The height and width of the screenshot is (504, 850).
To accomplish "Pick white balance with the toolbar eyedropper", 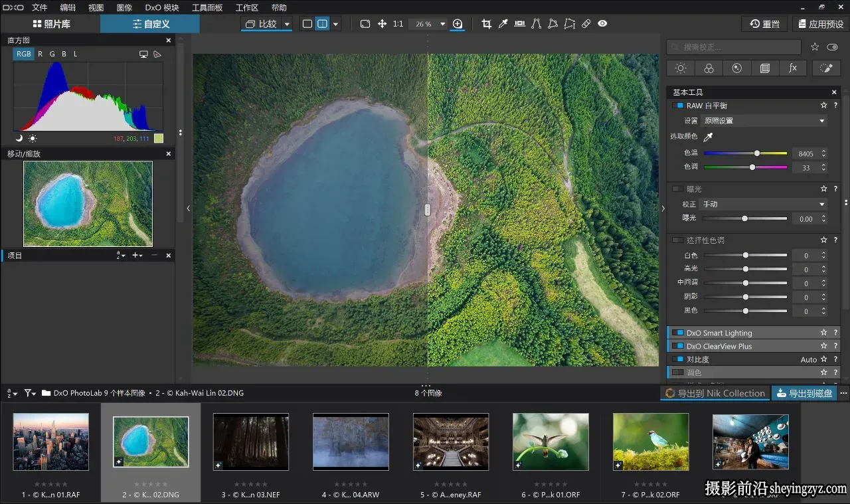I will 503,24.
